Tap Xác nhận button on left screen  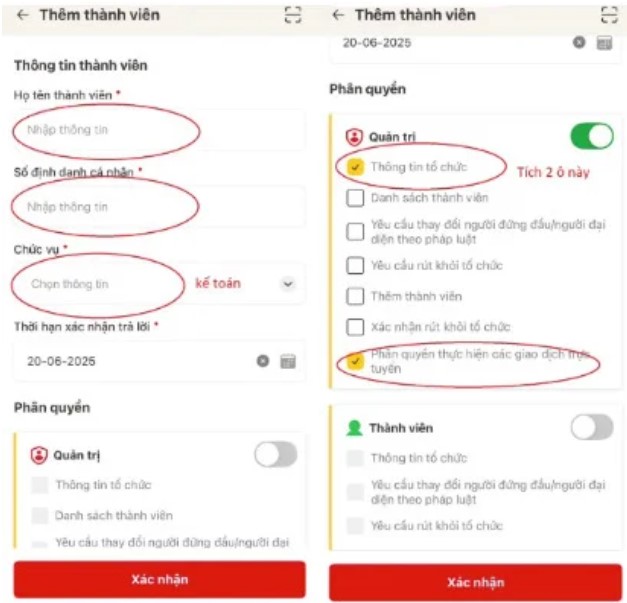(160, 579)
